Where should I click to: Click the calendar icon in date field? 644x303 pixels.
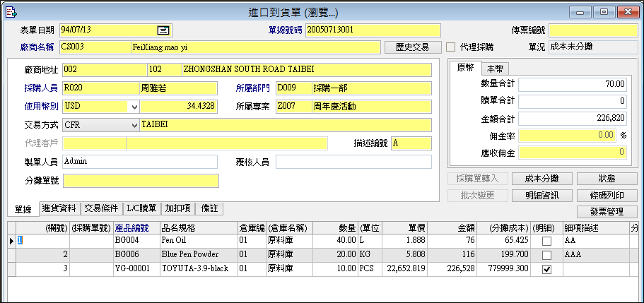click(163, 30)
